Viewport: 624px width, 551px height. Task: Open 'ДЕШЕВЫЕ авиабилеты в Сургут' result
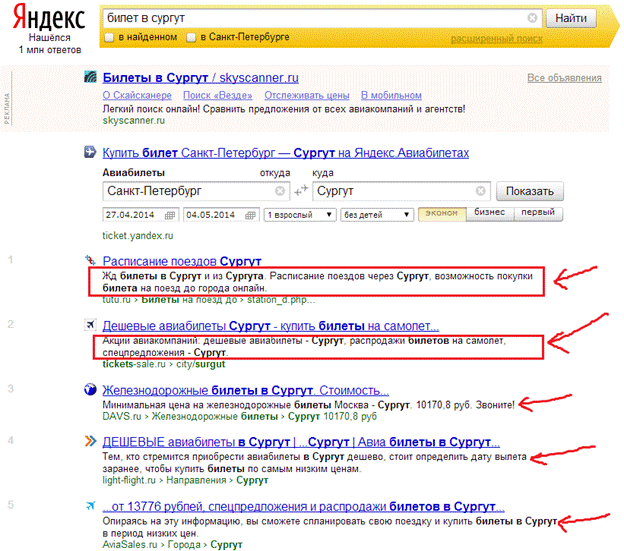(301, 442)
